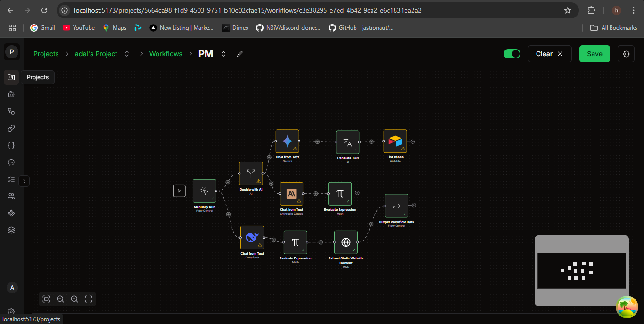Image resolution: width=644 pixels, height=324 pixels.
Task: Open the PM workflow selector dropdown
Action: click(x=223, y=54)
